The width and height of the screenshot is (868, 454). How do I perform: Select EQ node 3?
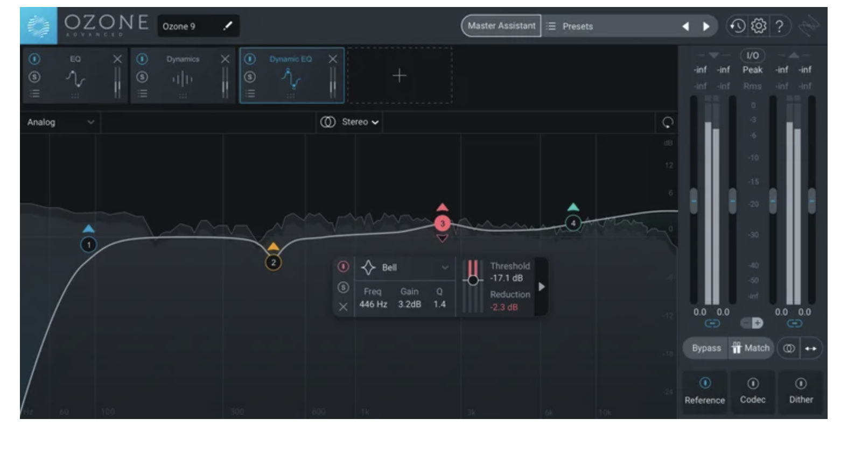[442, 223]
